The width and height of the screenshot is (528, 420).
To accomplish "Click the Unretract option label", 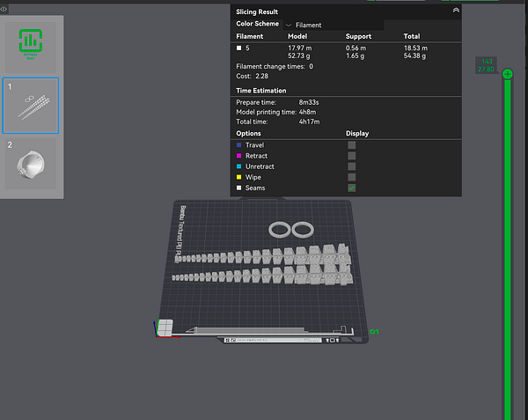I will (260, 166).
